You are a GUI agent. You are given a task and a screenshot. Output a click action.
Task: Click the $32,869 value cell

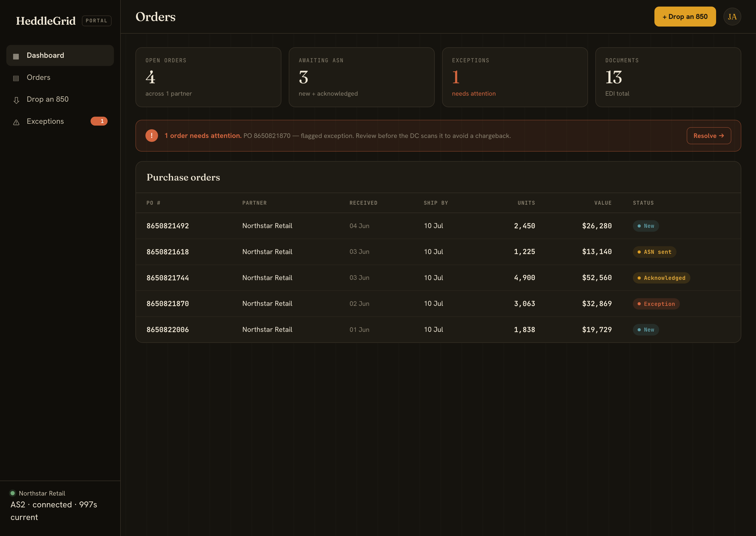click(597, 304)
